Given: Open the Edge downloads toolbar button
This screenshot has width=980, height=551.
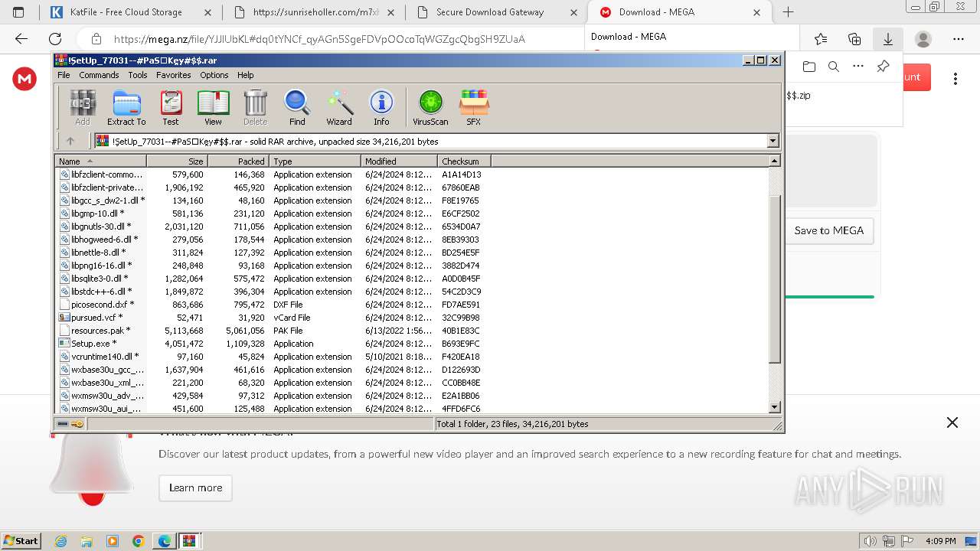Looking at the screenshot, I should (888, 39).
